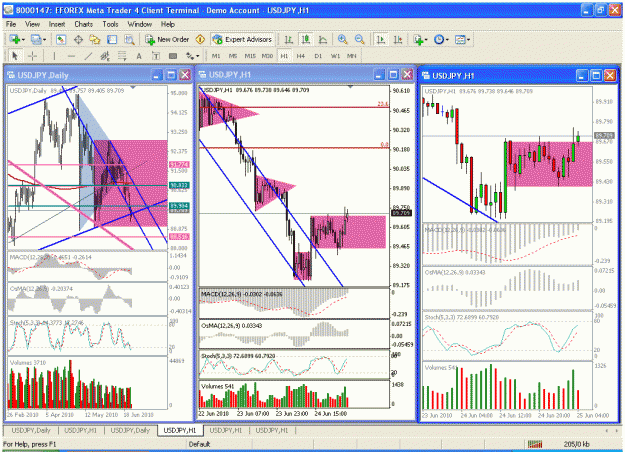Switch timeframe to M1

click(216, 56)
